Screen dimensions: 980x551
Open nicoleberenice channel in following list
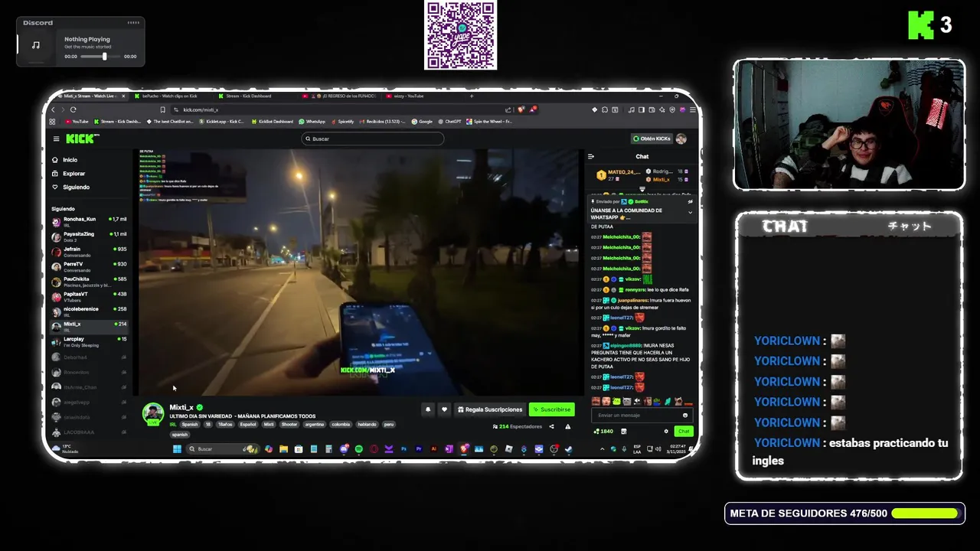pos(89,311)
